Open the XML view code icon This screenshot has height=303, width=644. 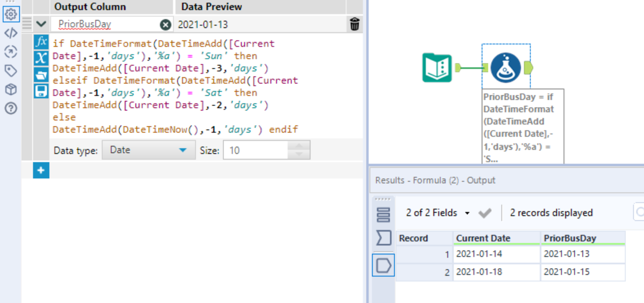[11, 33]
